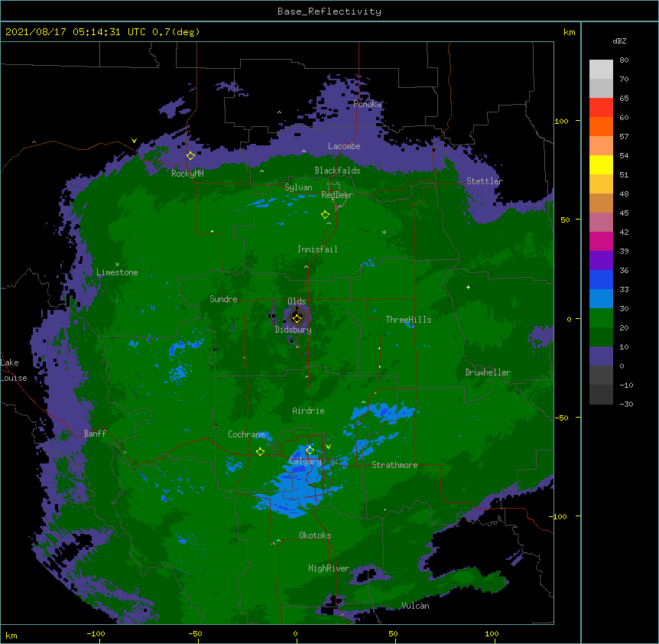Viewport: 659px width, 644px height.
Task: Click the Lake Louise label
Action: point(14,370)
